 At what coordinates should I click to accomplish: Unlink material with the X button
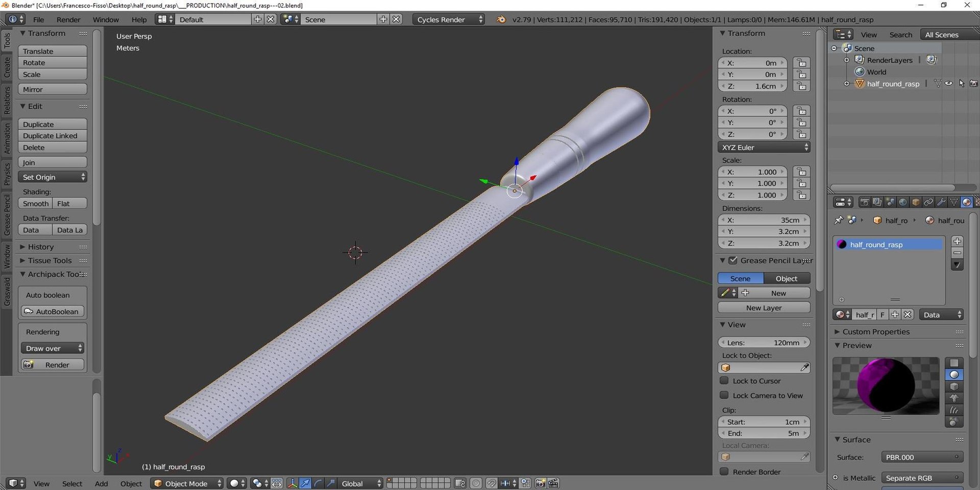pos(908,314)
